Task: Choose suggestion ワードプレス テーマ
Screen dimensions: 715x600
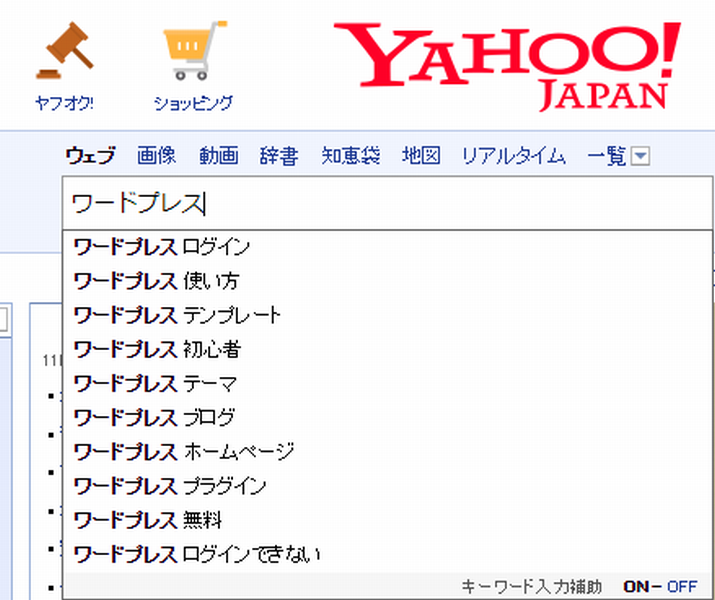Action: point(388,384)
